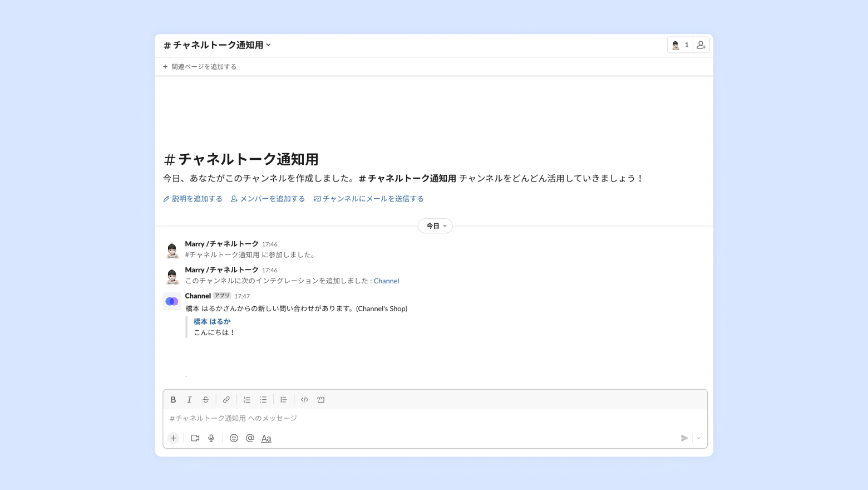The image size is (868, 490).
Task: Open Marry's avatar on the 参加しました message
Action: [x=172, y=250]
